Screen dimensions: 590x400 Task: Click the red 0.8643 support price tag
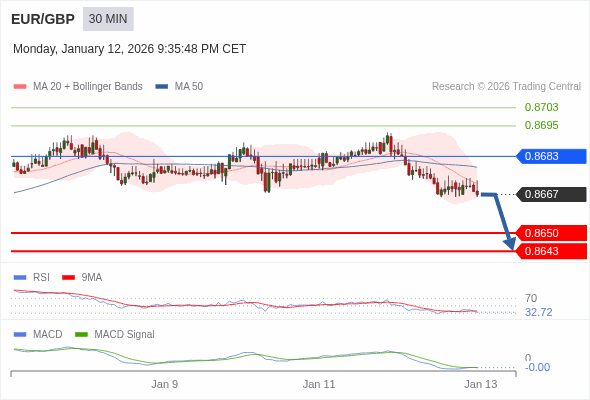[551, 251]
